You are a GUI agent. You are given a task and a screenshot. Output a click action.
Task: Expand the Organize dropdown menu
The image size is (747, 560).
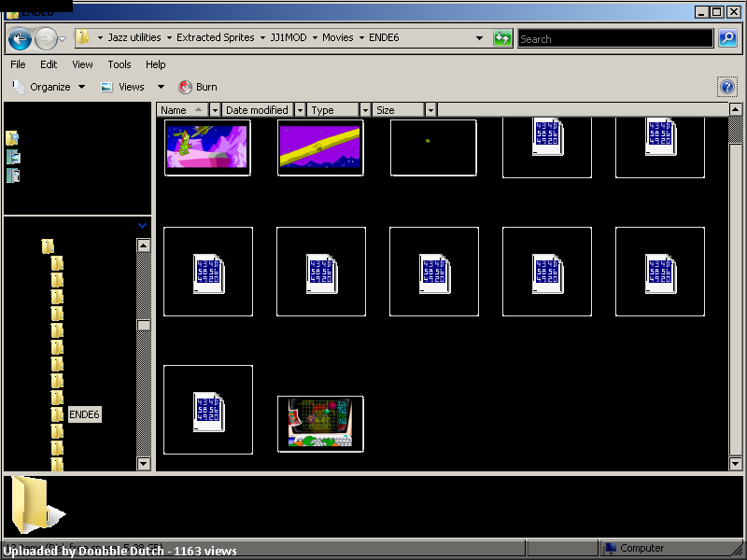(81, 87)
